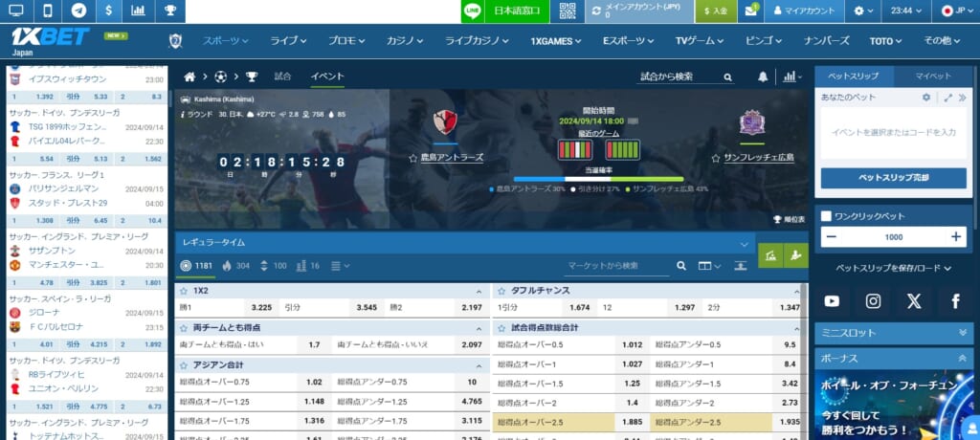Open マイアカウント

(x=804, y=11)
